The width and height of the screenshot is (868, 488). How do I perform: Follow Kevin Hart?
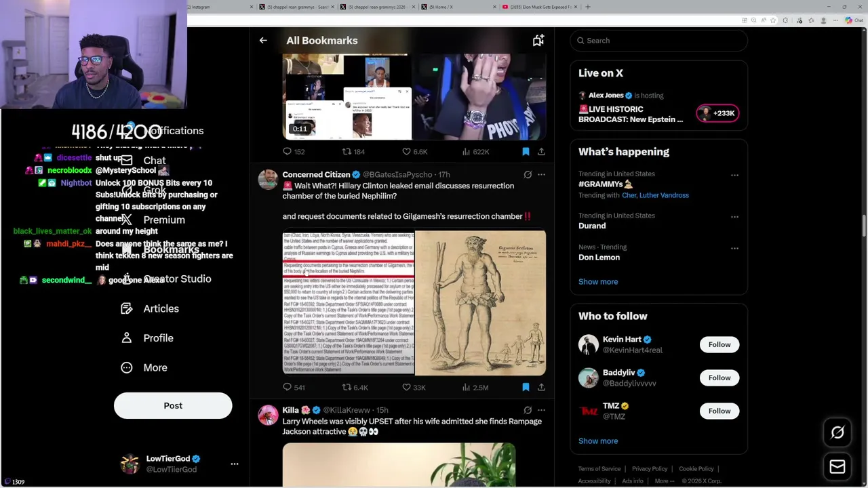pos(719,344)
